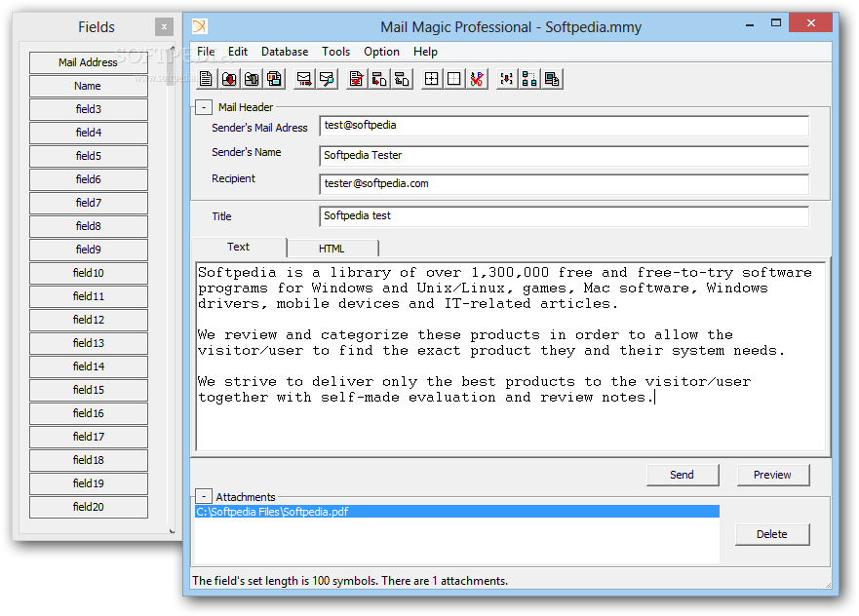Click the Recipient input field

coord(564,184)
